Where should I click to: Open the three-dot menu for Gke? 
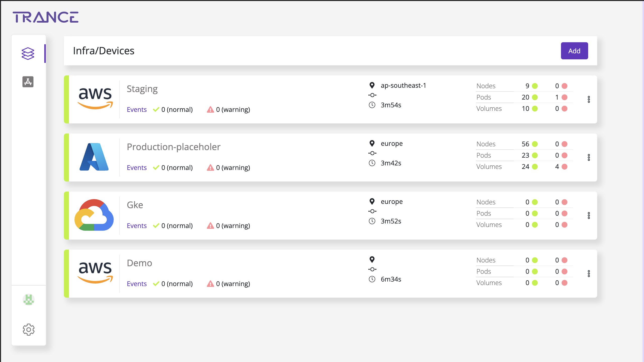pos(589,215)
